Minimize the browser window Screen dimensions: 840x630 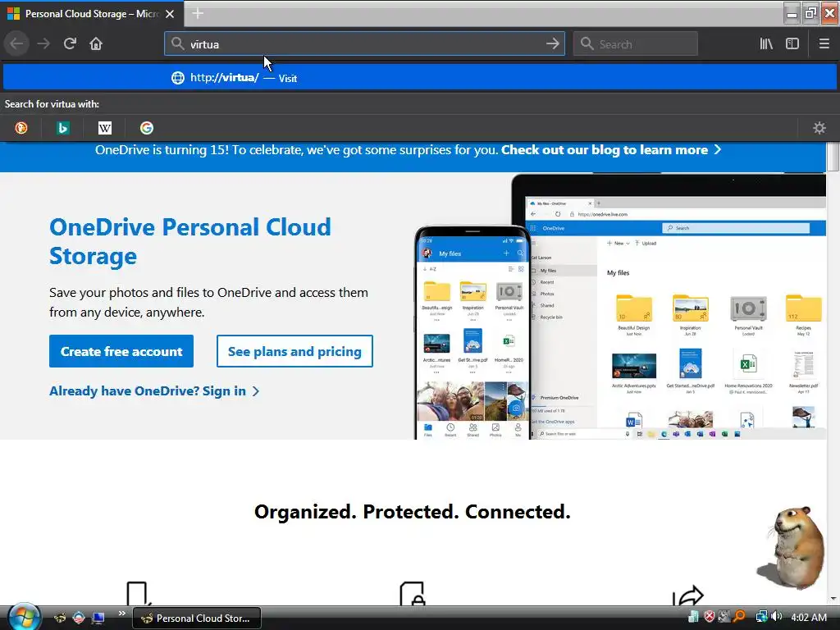pos(792,13)
